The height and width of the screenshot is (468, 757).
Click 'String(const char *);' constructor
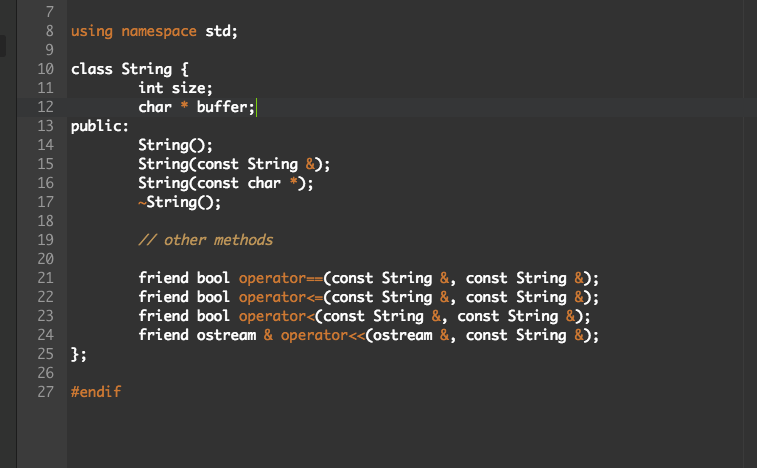tap(226, 183)
